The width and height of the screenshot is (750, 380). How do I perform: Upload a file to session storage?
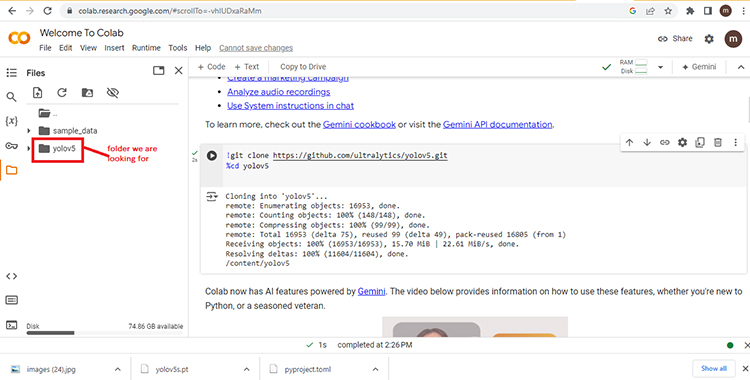[37, 93]
